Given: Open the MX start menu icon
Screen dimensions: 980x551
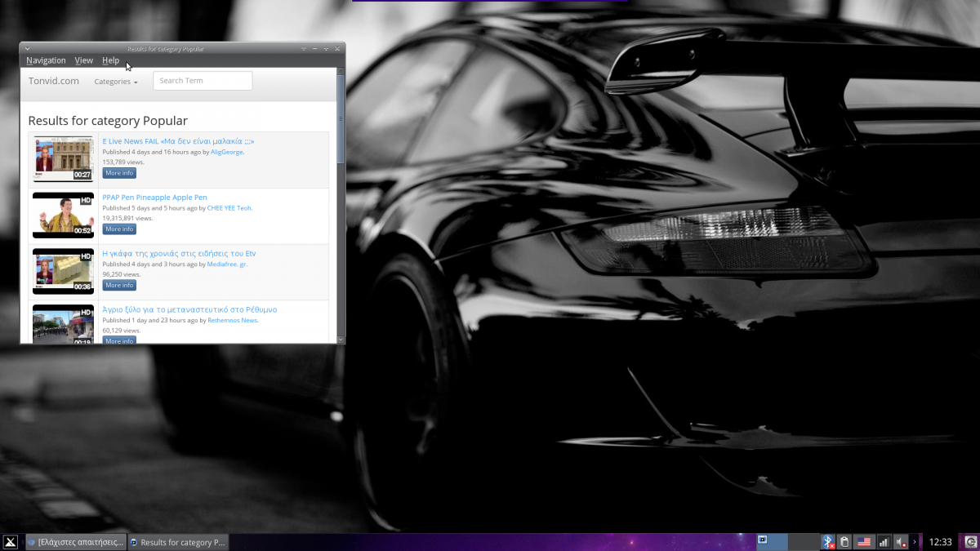Looking at the screenshot, I should point(11,542).
